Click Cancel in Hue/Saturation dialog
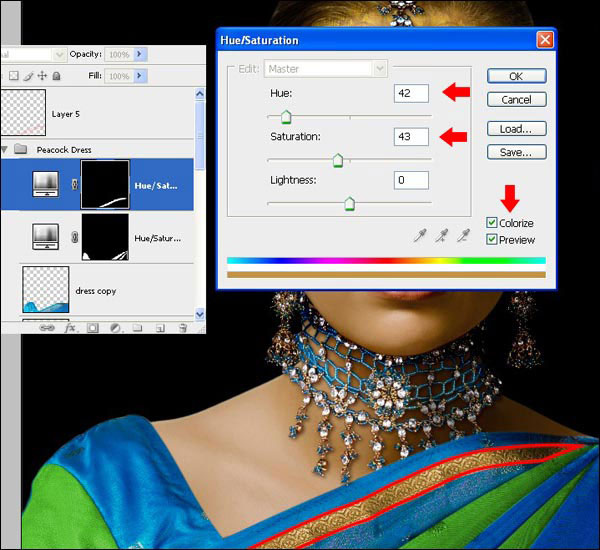This screenshot has height=550, width=600. pyautogui.click(x=516, y=100)
